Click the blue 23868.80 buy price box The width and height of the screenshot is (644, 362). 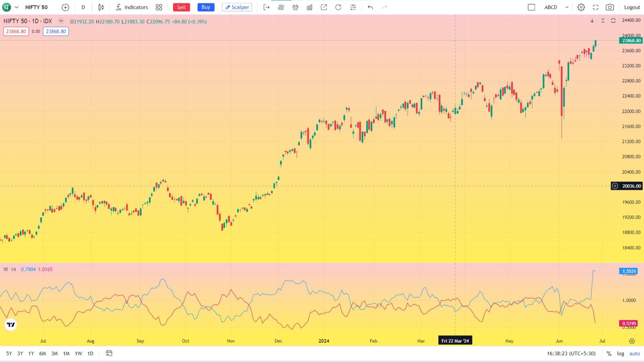(x=56, y=31)
